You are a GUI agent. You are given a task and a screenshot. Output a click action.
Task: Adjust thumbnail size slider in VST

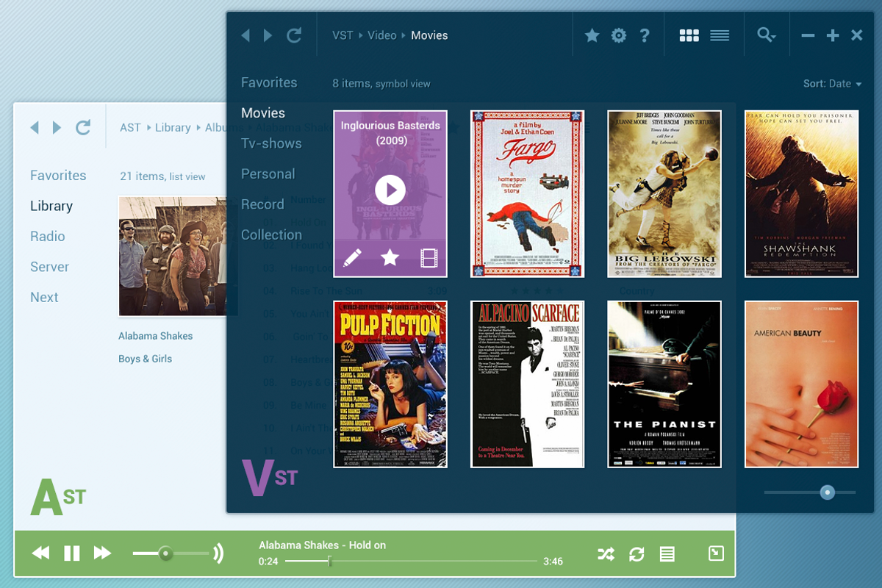[x=828, y=492]
